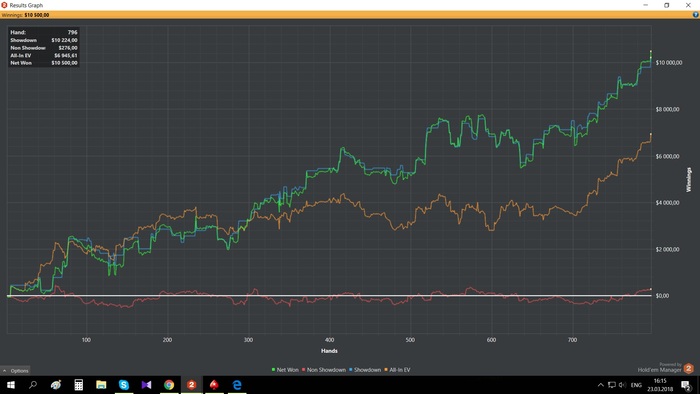Image resolution: width=700 pixels, height=394 pixels.
Task: Switch to Google Chrome in the taskbar
Action: [169, 385]
